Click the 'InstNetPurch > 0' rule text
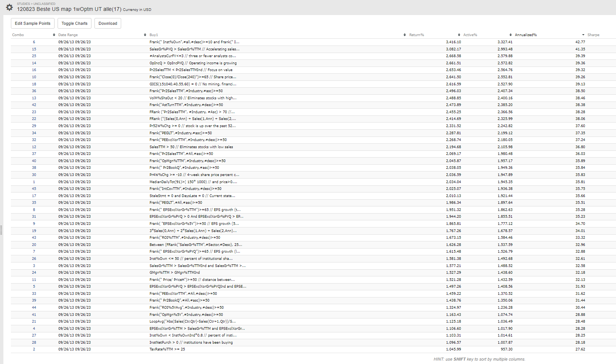This screenshot has width=616, height=364. point(191,343)
